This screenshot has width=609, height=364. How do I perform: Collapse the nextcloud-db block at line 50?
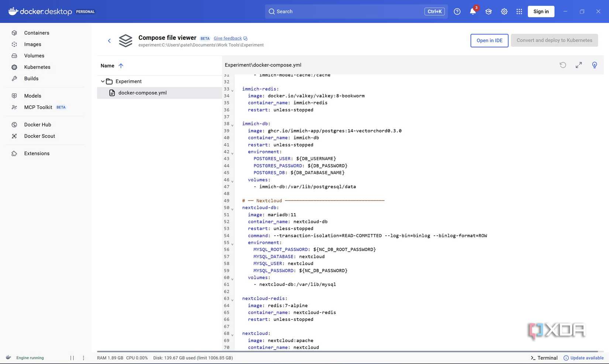point(232,209)
